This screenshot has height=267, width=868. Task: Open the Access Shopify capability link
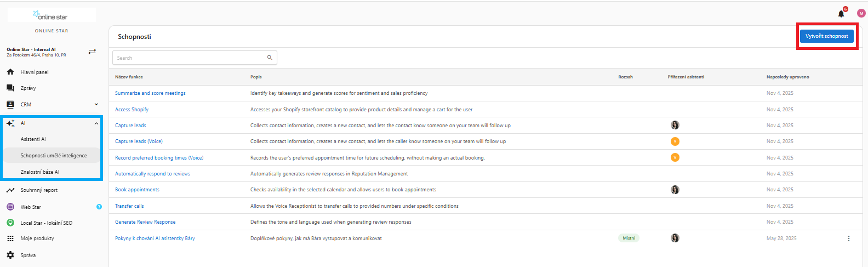pos(132,110)
